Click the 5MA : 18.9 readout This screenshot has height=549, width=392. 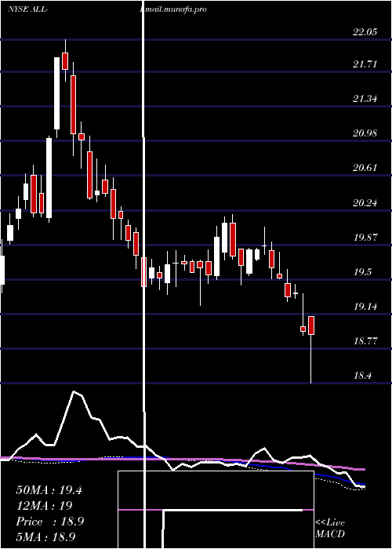[45, 536]
